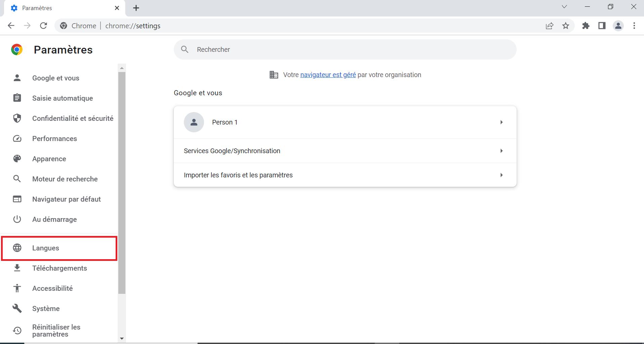Click the share page icon

coord(550,26)
